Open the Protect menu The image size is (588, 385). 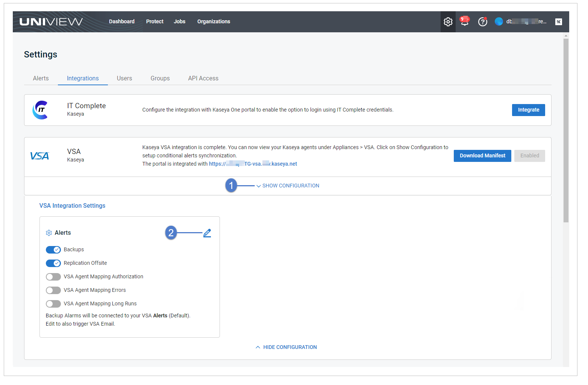point(155,21)
